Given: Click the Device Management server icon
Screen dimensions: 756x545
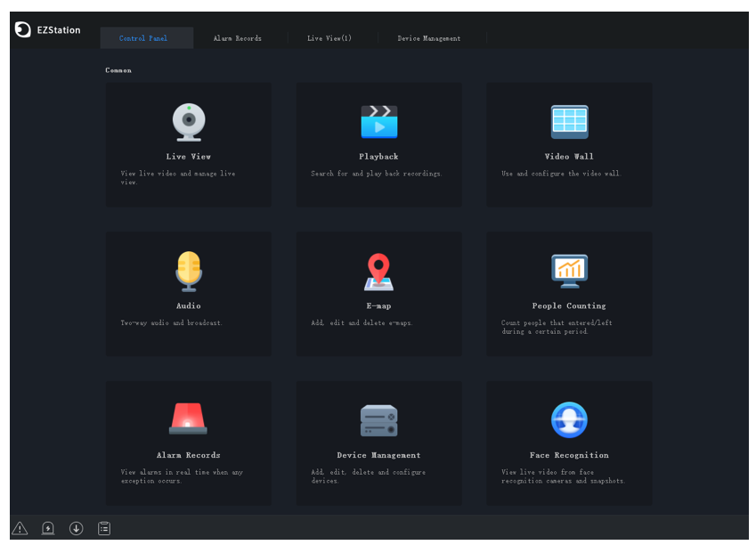Looking at the screenshot, I should [379, 420].
